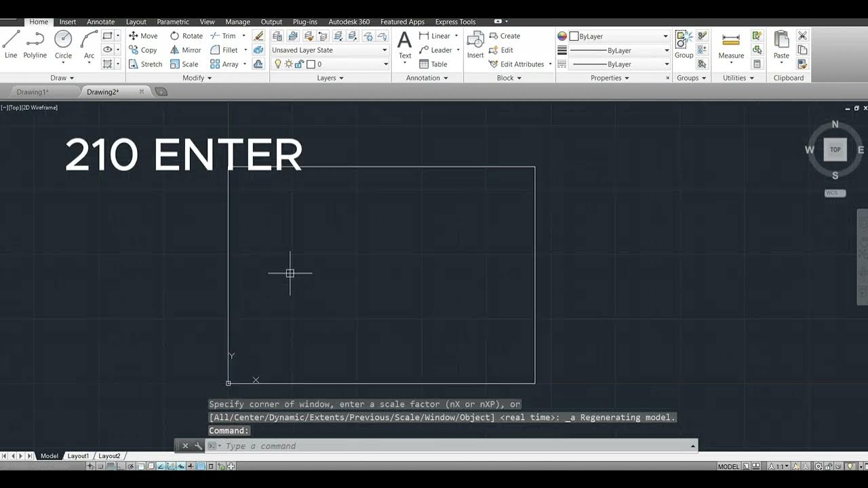Click the Edit block button
The height and width of the screenshot is (488, 868).
point(501,50)
